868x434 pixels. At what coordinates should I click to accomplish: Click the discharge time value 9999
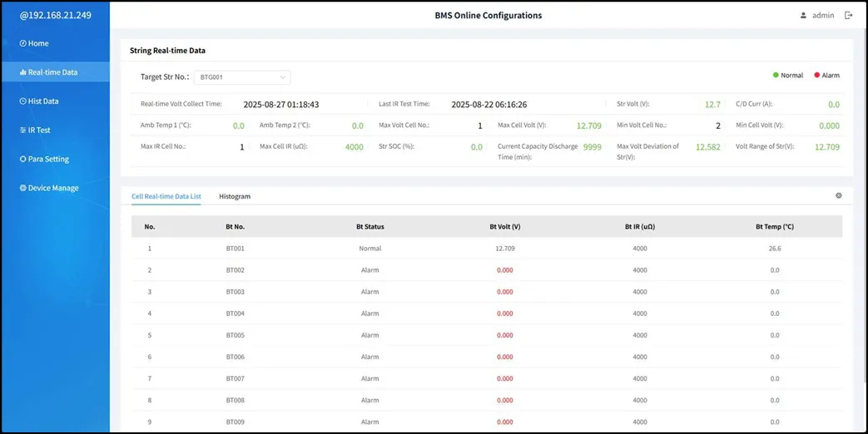tap(592, 147)
